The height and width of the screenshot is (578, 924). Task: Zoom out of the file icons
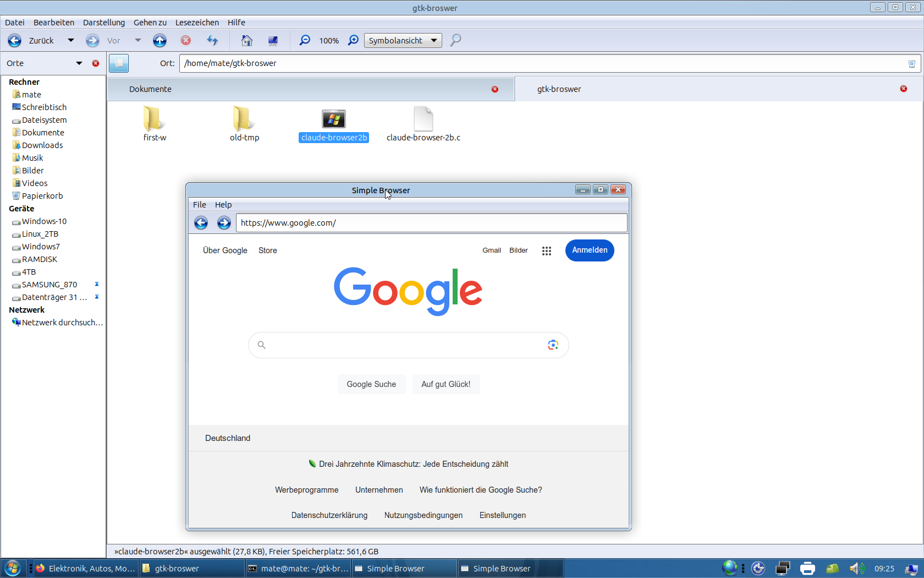304,40
